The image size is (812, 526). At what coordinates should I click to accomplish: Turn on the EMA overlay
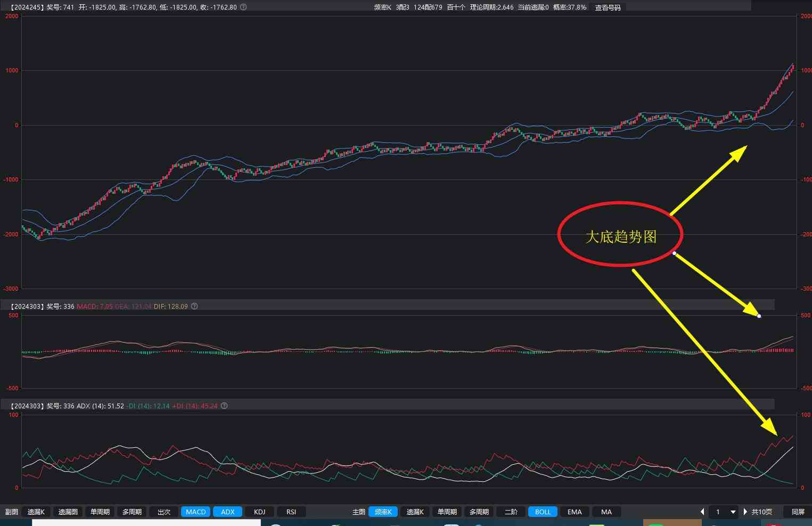575,512
